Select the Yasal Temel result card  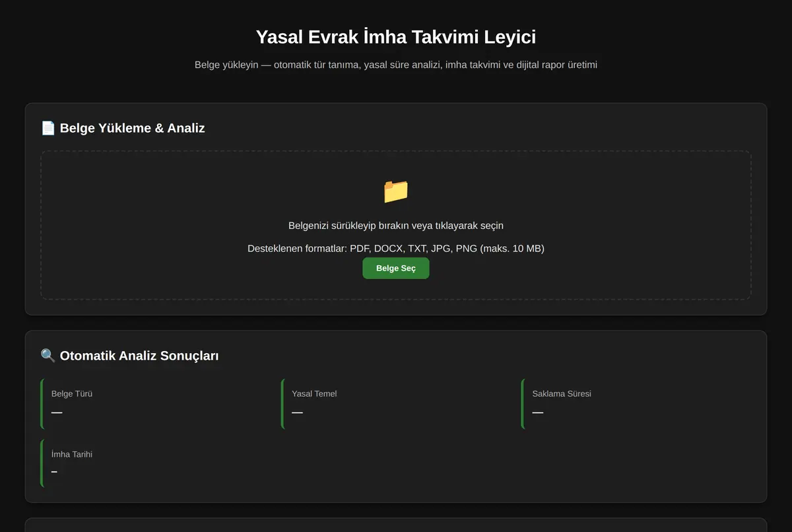[x=397, y=404]
